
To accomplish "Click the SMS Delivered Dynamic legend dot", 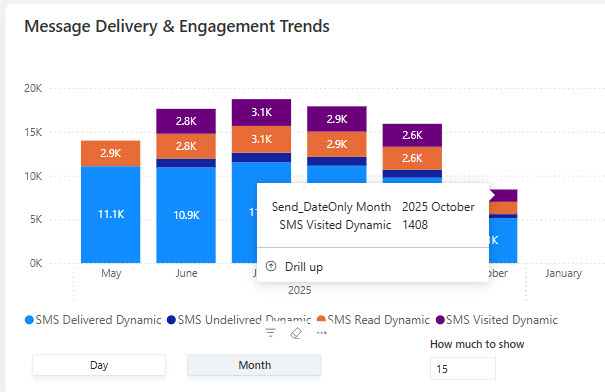I will tap(29, 320).
